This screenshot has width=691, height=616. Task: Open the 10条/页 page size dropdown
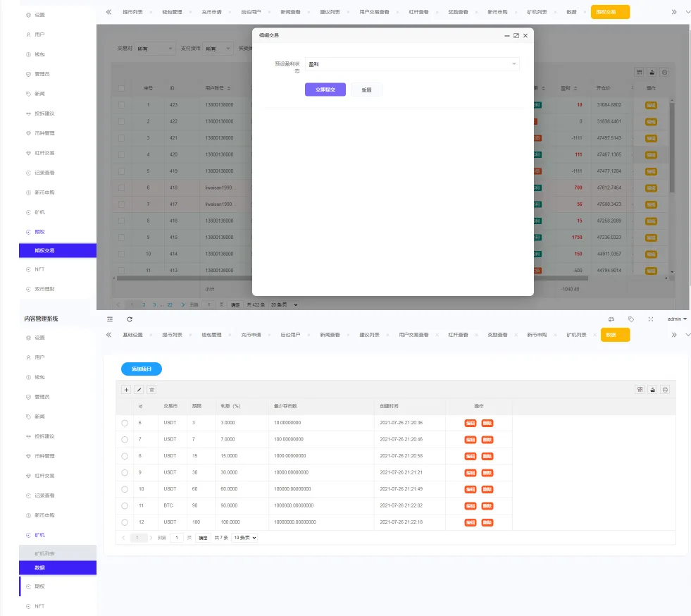click(244, 538)
